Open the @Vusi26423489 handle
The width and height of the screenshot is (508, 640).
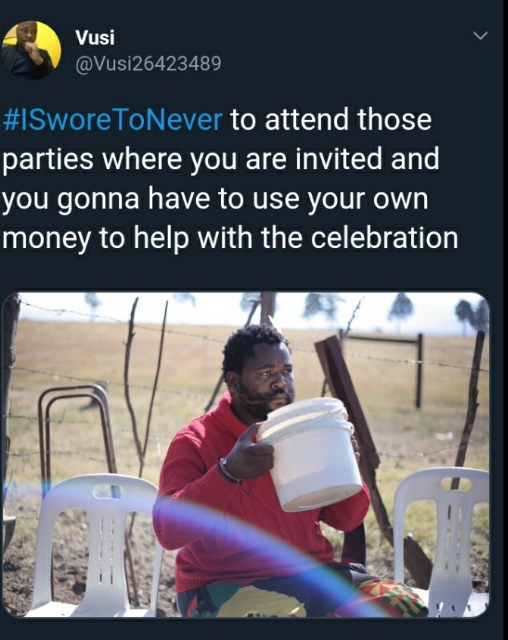point(148,63)
